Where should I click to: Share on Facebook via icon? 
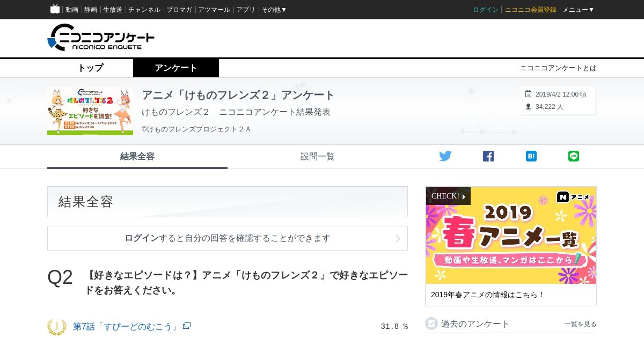tap(488, 156)
